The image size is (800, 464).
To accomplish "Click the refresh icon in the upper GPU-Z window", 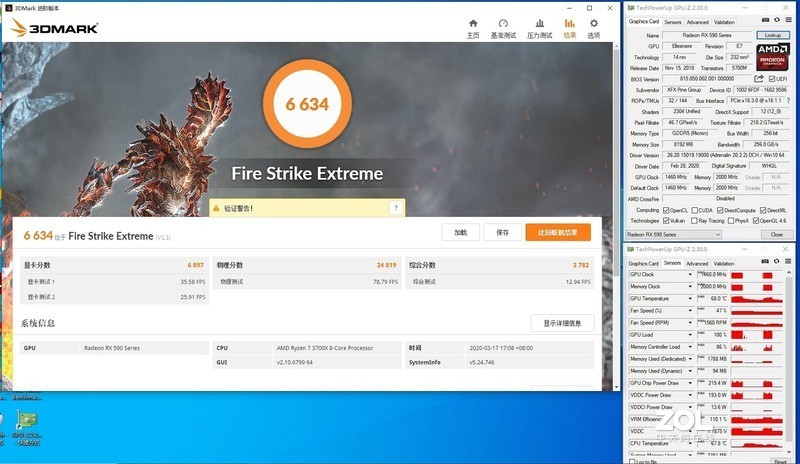I will pos(777,20).
